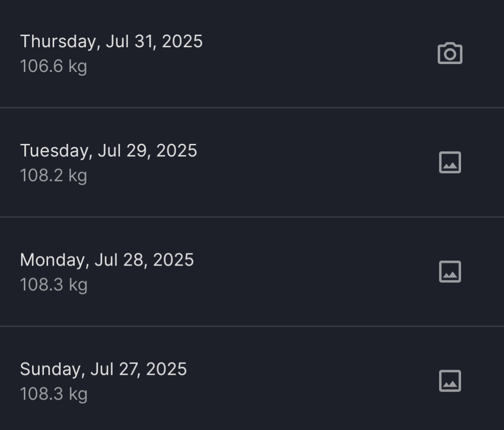
Task: Click the 106.6 kg weight value
Action: 53,66
